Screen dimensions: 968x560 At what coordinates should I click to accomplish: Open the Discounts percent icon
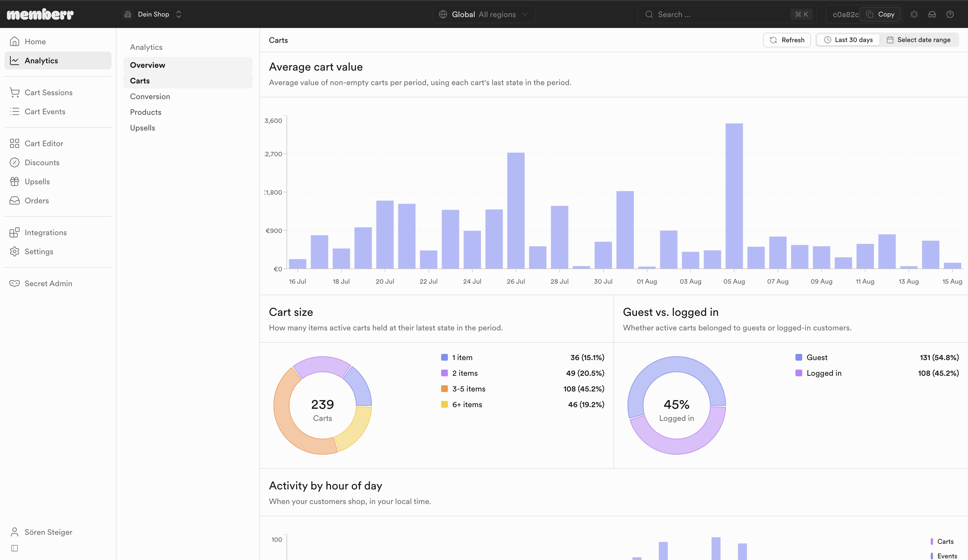[x=15, y=162]
